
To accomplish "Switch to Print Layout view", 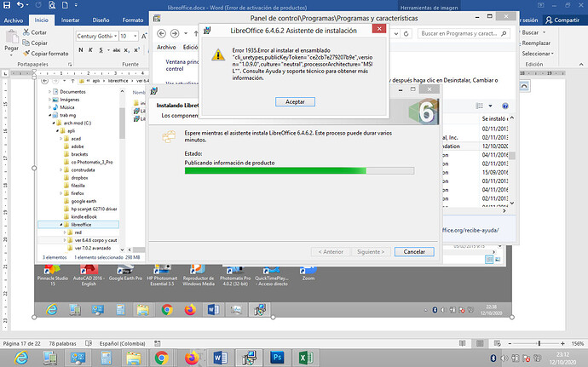I will point(480,343).
